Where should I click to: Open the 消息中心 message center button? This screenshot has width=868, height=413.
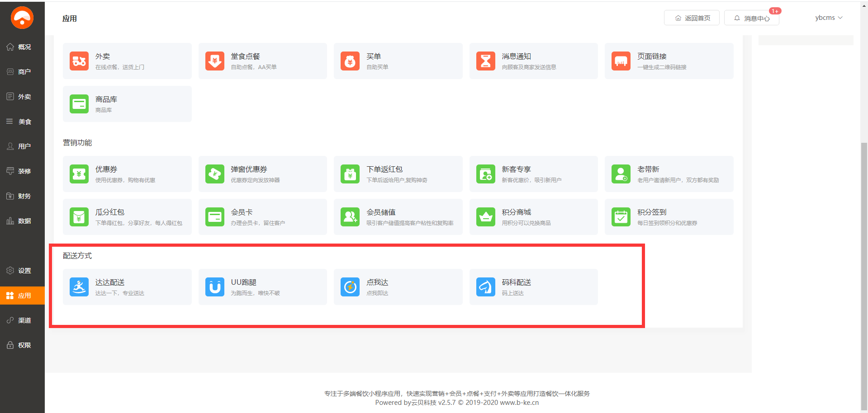coord(751,18)
